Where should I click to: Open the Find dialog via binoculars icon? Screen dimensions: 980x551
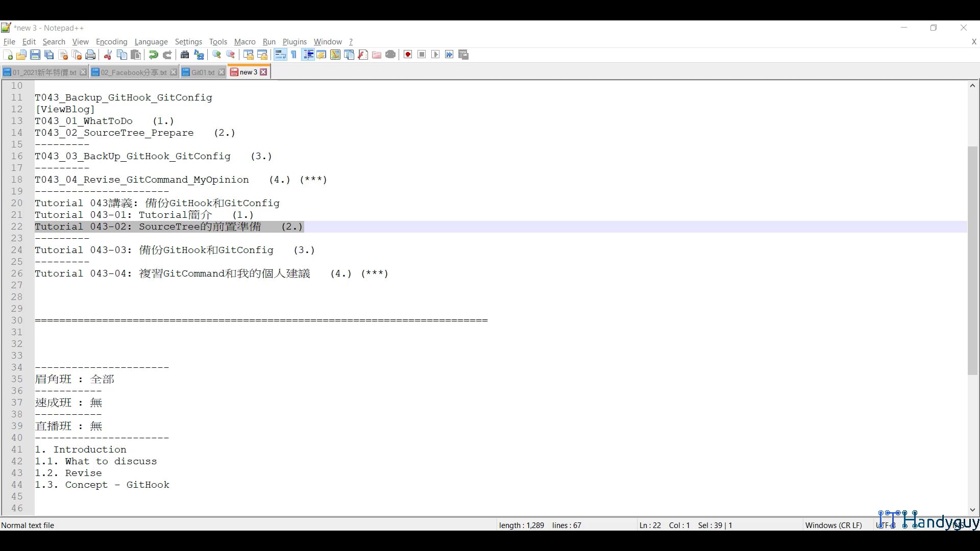click(185, 55)
